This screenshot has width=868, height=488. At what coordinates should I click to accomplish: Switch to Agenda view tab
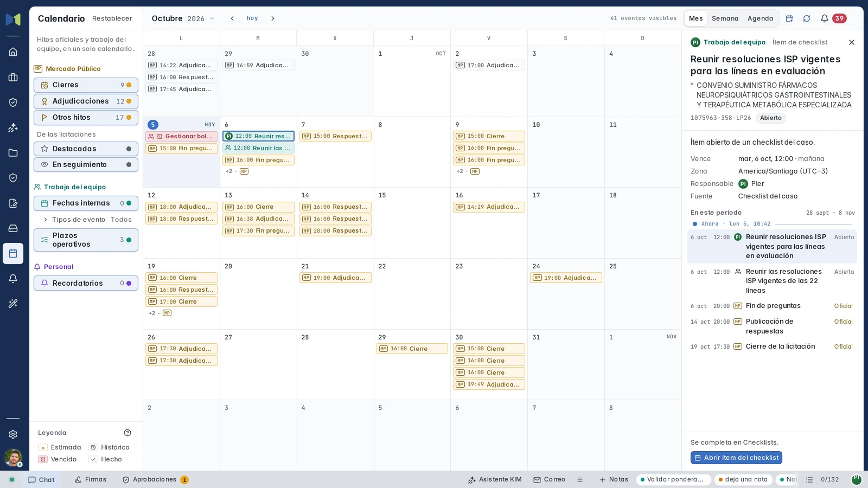pos(760,18)
